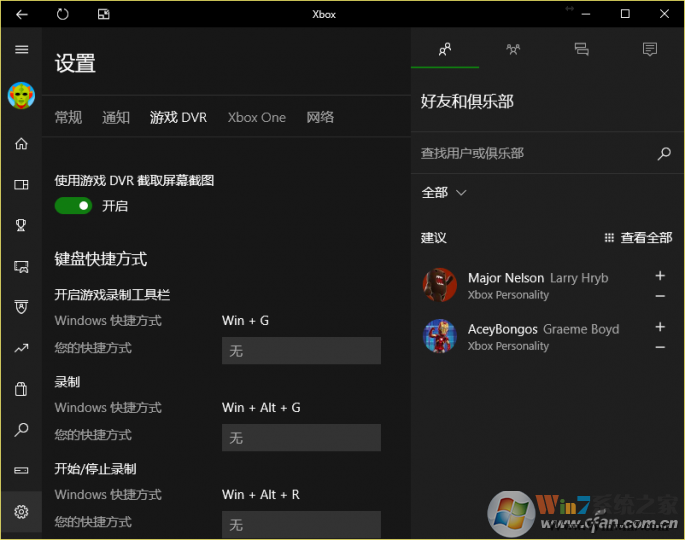Select the Activity alerts tab icon
This screenshot has height=540, width=685.
tap(650, 49)
